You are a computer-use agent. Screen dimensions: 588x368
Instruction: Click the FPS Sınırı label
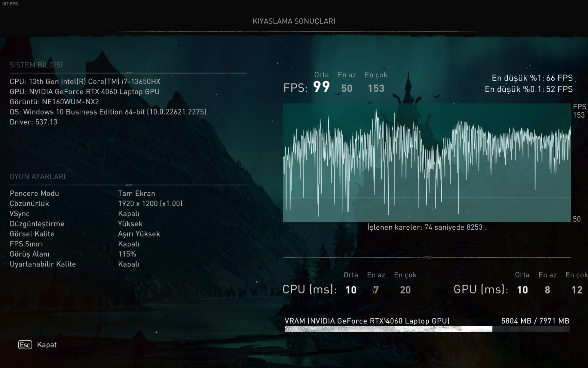coord(26,244)
